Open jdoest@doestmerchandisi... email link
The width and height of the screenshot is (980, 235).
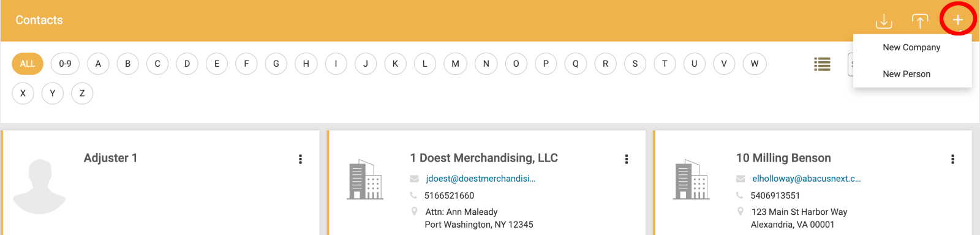(x=481, y=179)
